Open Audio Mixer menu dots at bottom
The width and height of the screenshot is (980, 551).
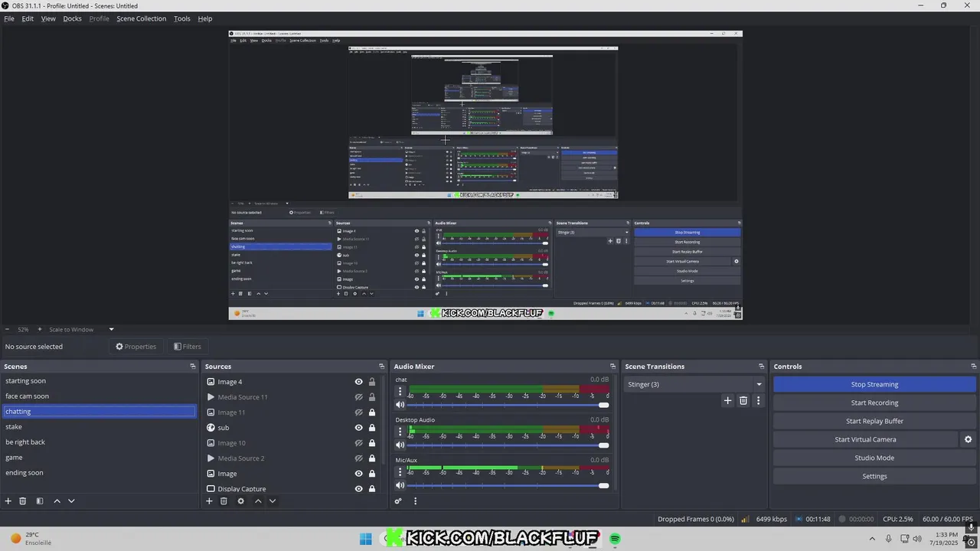pos(416,501)
